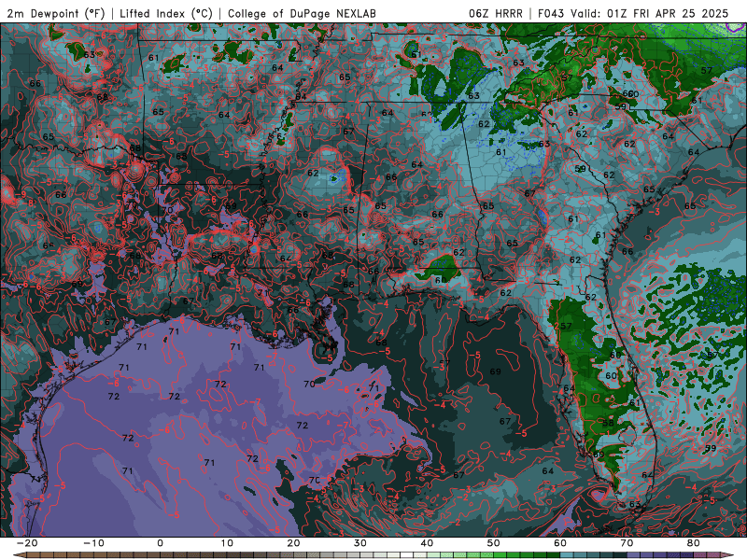Click the '06Z HRRR' model run label
This screenshot has height=560, width=747.
coord(496,13)
